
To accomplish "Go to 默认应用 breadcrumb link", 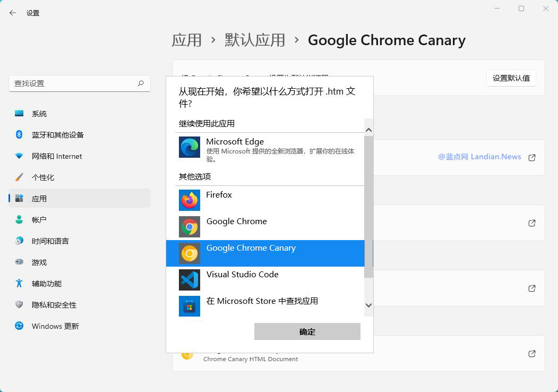I will click(255, 40).
